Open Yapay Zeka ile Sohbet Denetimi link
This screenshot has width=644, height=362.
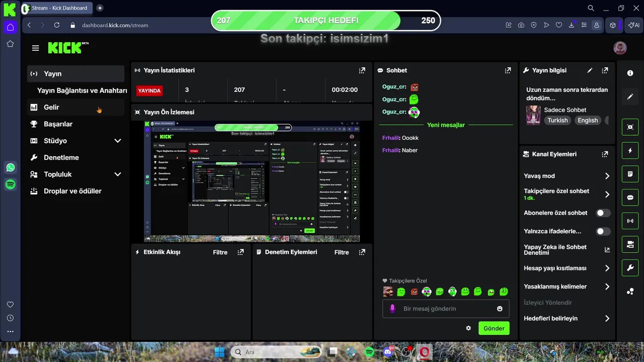567,250
